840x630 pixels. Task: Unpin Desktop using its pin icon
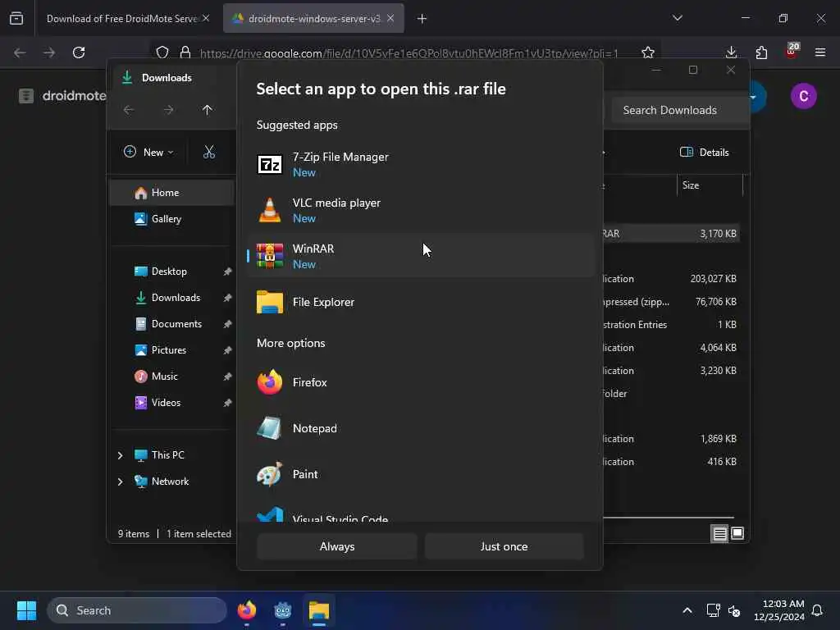[x=228, y=272]
